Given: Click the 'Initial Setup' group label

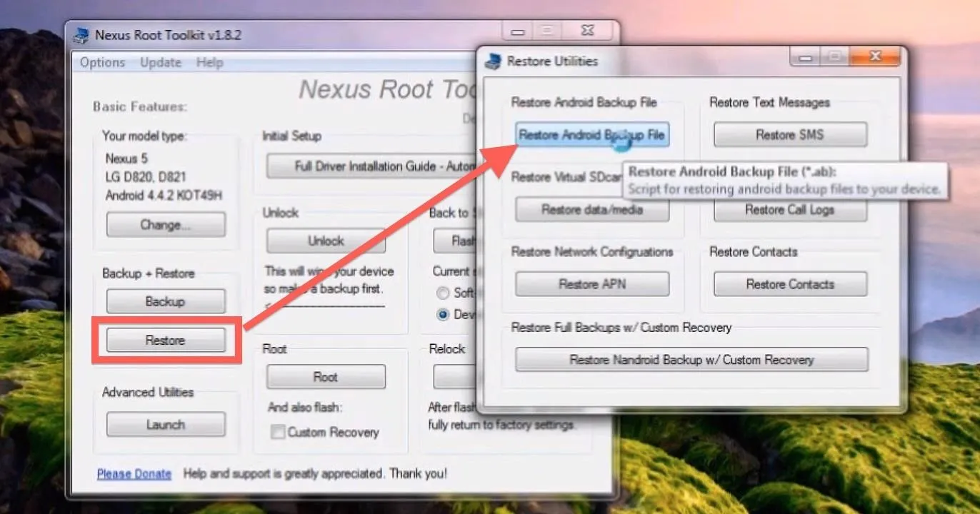Looking at the screenshot, I should (291, 136).
